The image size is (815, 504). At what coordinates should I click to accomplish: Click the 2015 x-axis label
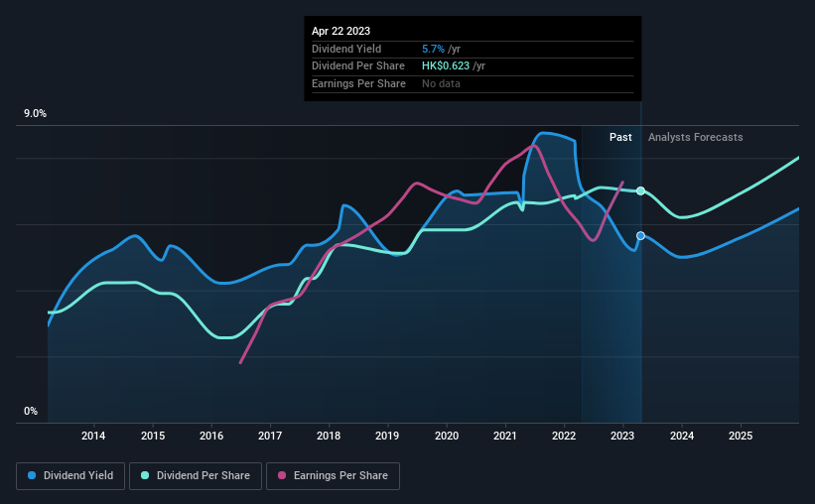coord(153,436)
